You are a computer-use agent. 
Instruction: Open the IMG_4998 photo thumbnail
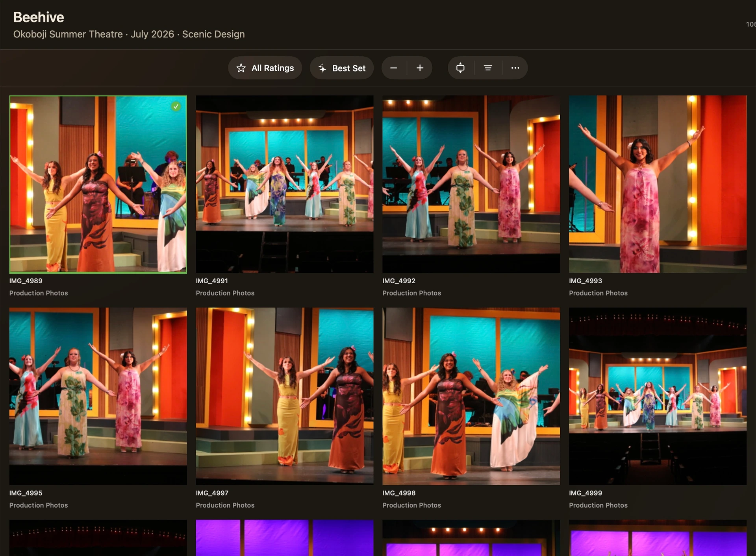tap(471, 396)
